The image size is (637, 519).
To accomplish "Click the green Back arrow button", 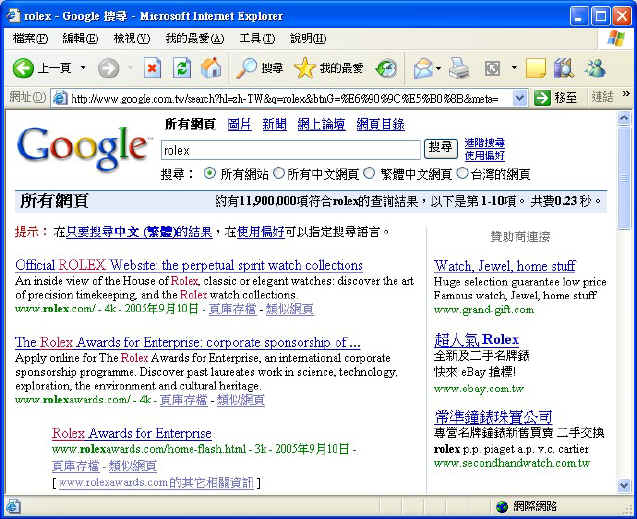I will click(23, 68).
